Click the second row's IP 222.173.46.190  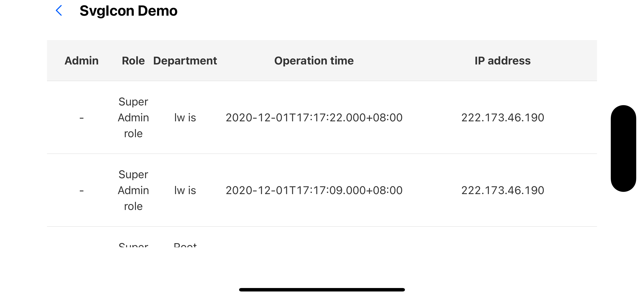(503, 190)
